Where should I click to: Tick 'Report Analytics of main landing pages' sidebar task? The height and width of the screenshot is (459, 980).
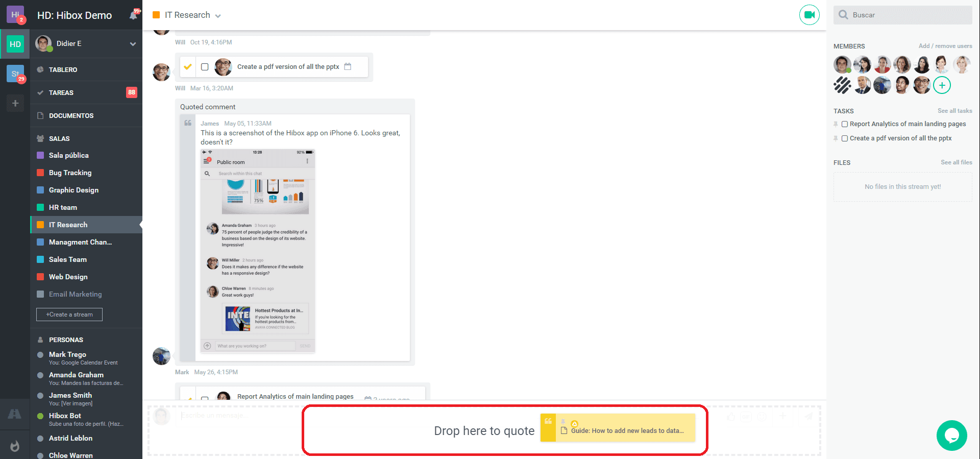point(845,124)
